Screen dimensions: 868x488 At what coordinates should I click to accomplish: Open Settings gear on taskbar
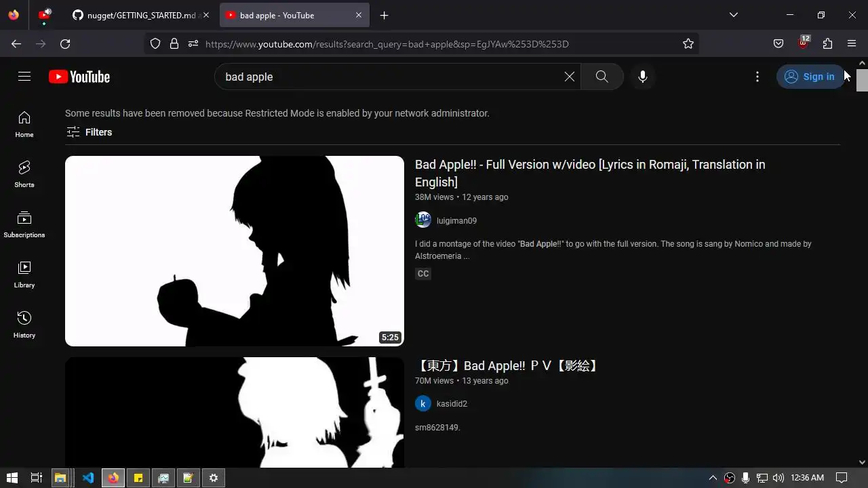tap(214, 478)
